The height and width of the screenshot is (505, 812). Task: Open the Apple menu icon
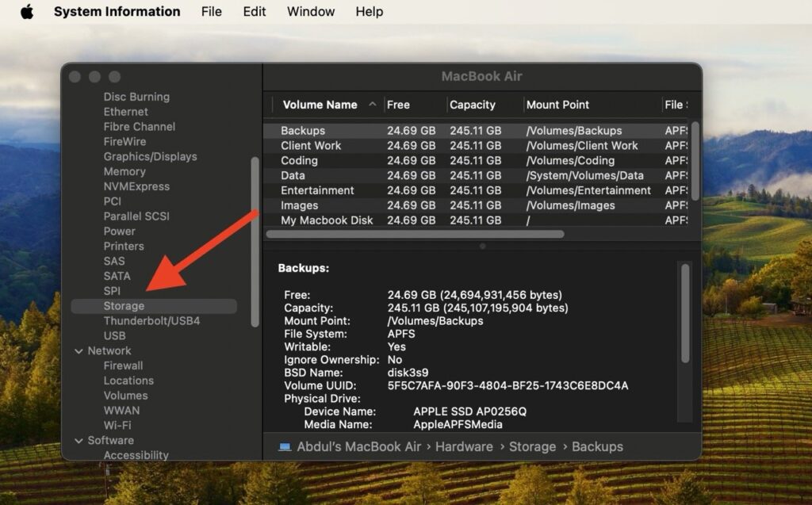[27, 12]
